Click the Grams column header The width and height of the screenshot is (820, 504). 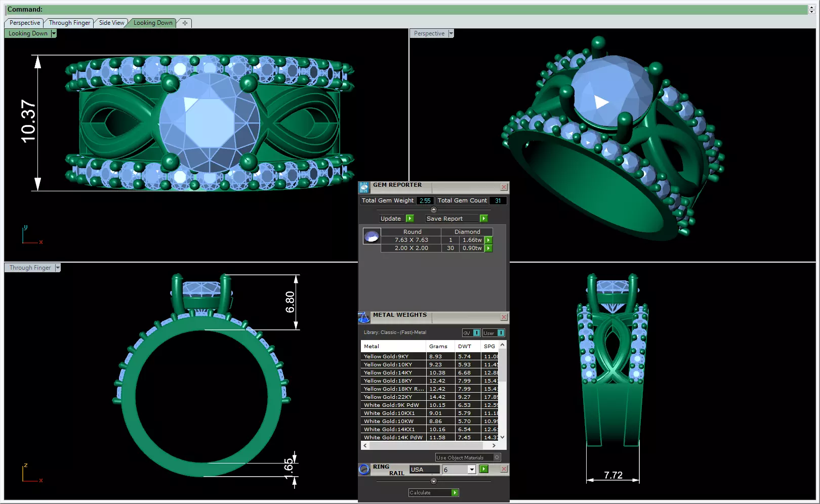(440, 347)
